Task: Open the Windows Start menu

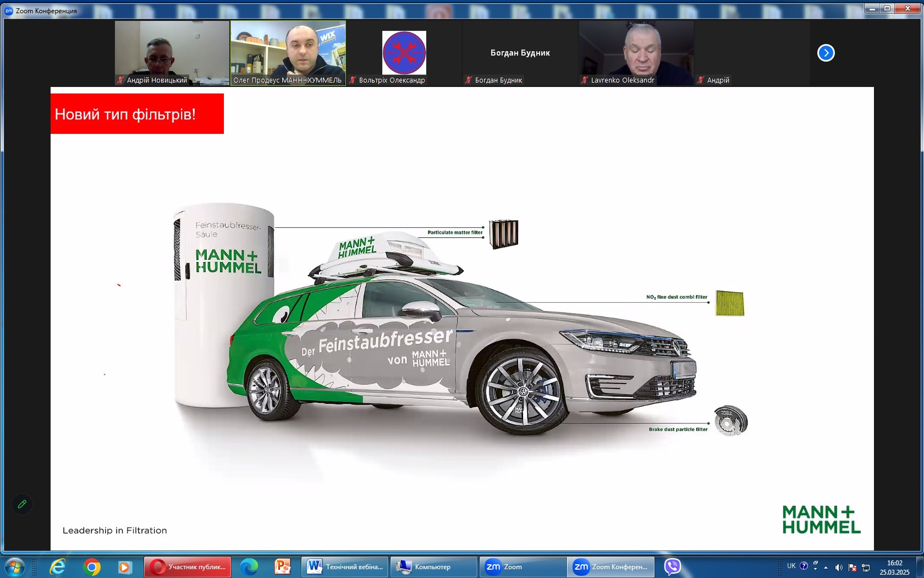Action: pos(15,567)
